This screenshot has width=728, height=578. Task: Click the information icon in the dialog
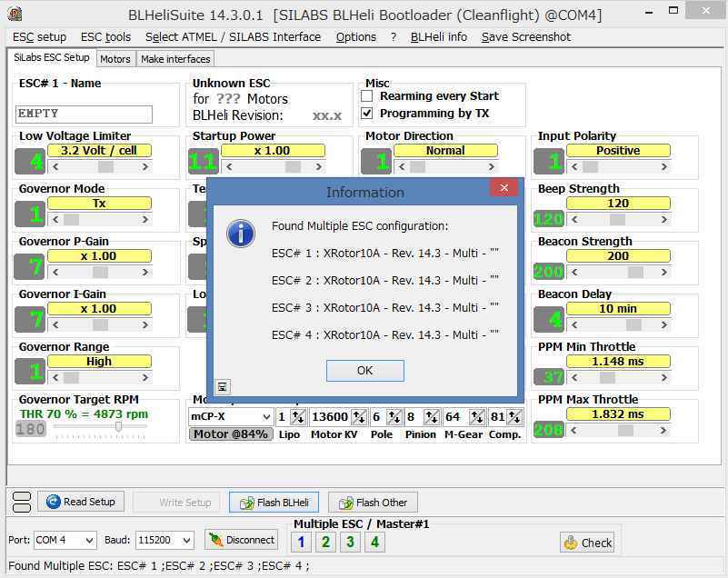point(241,234)
